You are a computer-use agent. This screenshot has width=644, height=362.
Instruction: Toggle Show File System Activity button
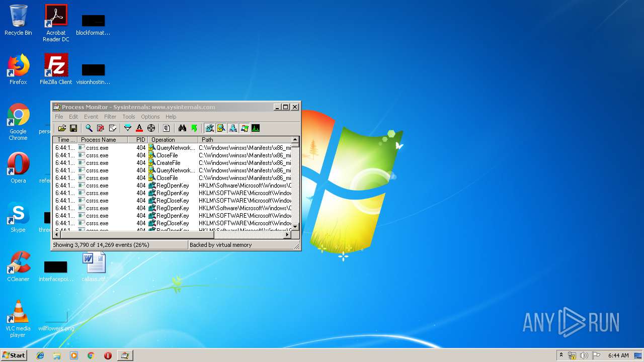coord(221,128)
